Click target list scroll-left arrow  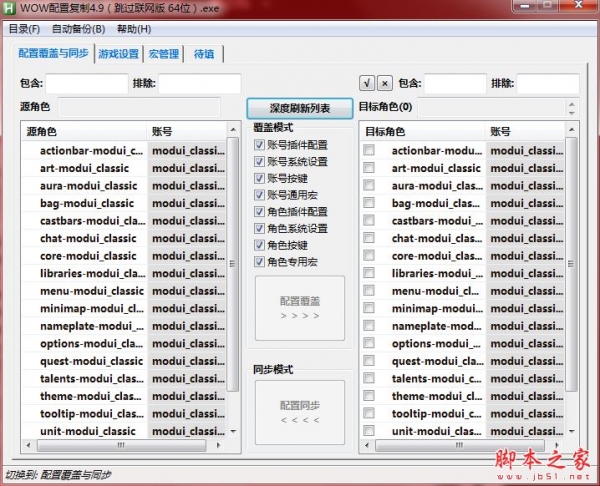pyautogui.click(x=367, y=445)
